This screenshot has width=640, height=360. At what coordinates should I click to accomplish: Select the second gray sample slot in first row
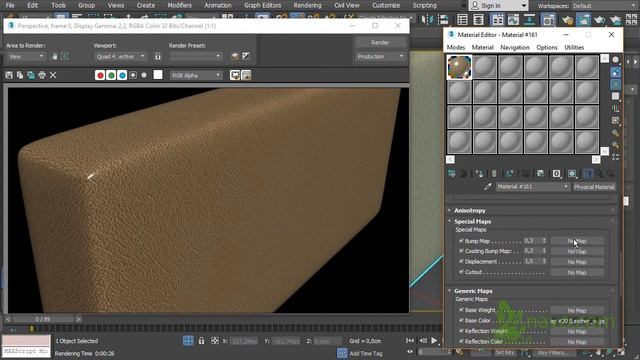485,67
